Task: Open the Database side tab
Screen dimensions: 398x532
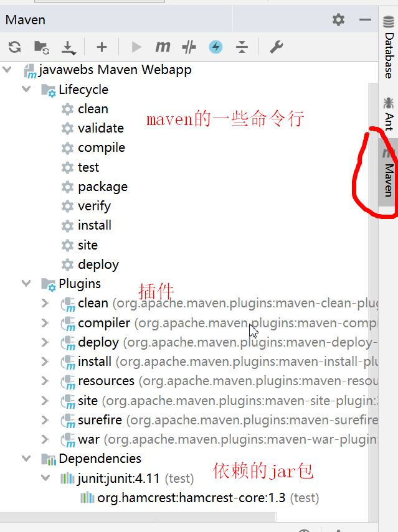Action: [389, 47]
